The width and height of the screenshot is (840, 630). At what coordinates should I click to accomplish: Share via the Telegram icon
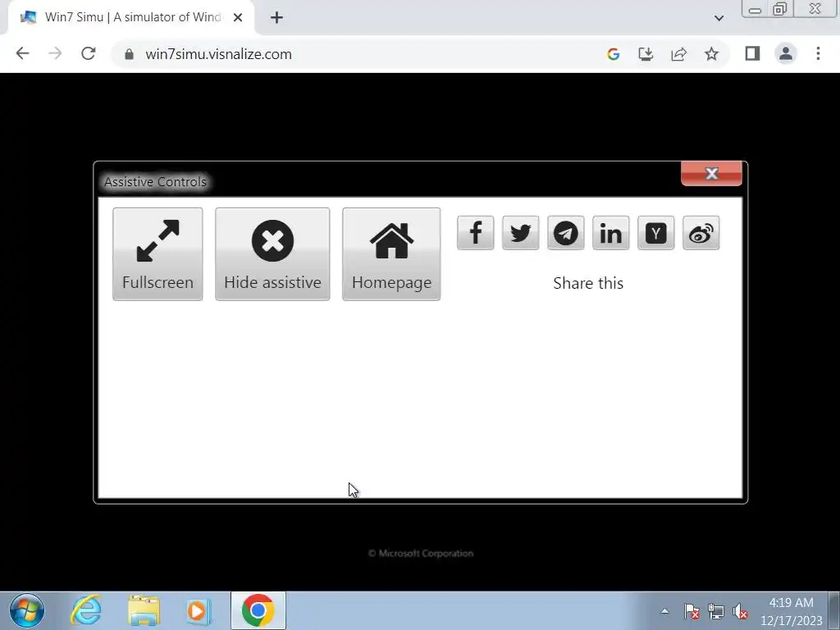click(566, 233)
